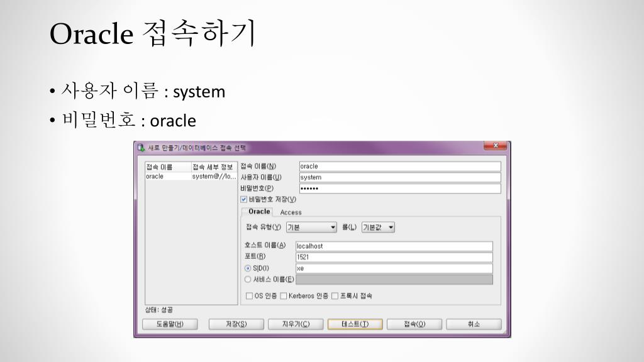Screen dimensions: 644x362
Task: Select the 서비스 이름 radio button
Action: 248,280
